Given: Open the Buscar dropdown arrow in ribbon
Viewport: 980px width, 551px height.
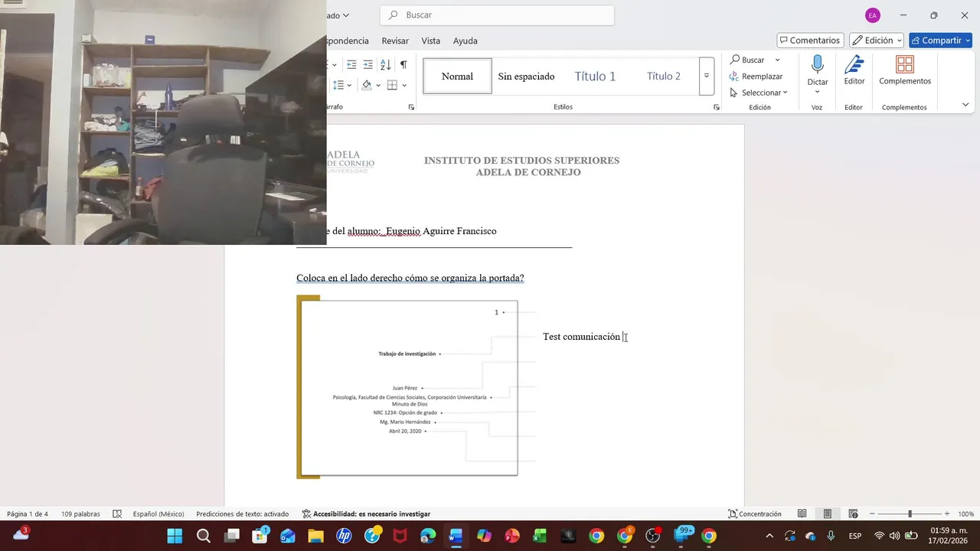Looking at the screenshot, I should click(777, 60).
